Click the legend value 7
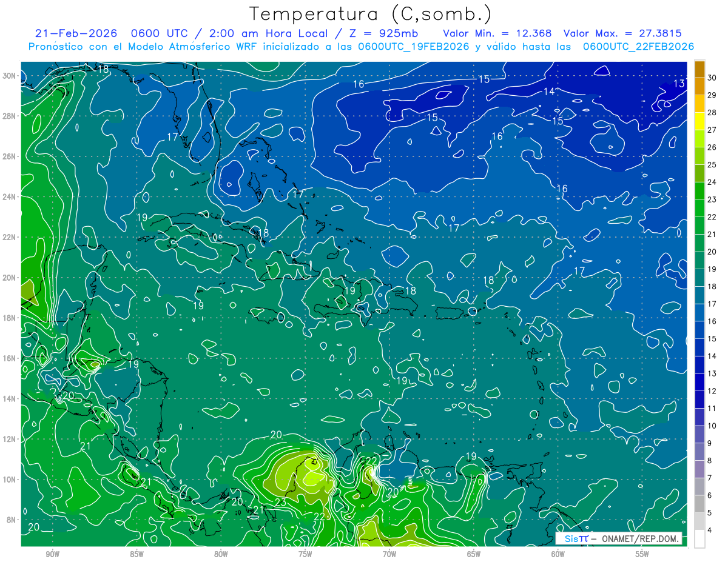The image size is (728, 562). pyautogui.click(x=710, y=478)
